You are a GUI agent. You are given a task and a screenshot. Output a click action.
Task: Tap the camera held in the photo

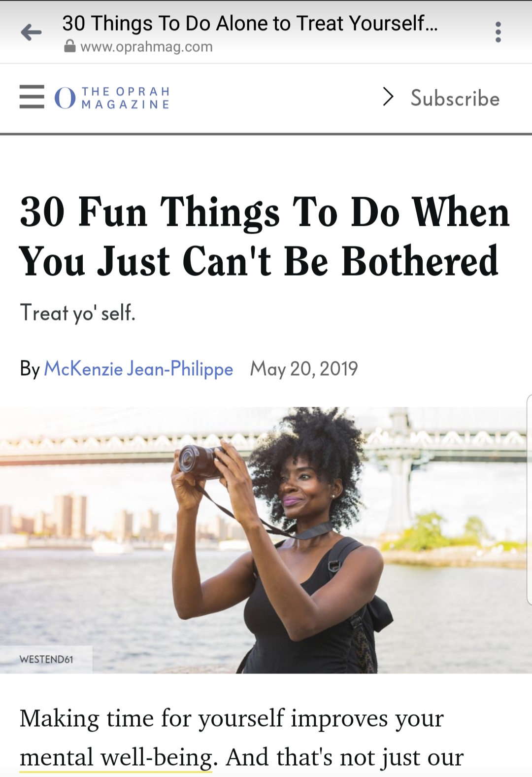coord(200,461)
